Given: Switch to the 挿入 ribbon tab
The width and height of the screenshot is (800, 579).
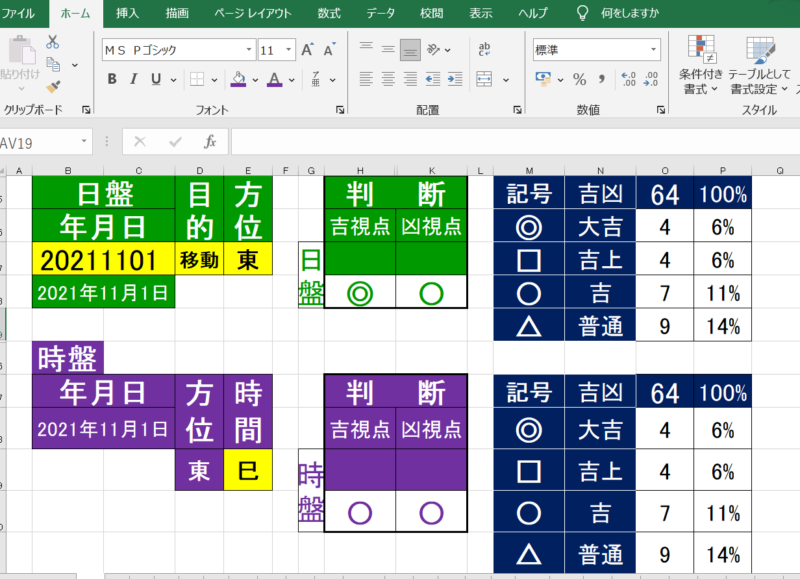Looking at the screenshot, I should pos(127,13).
